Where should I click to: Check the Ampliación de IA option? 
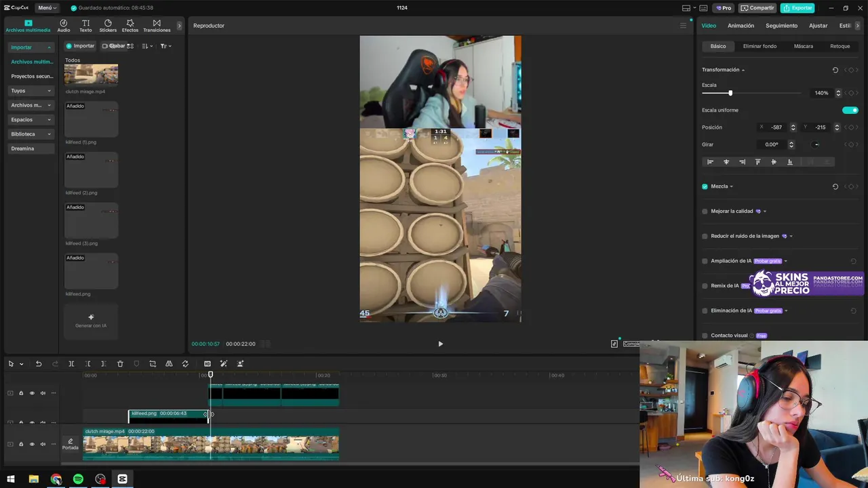(705, 261)
